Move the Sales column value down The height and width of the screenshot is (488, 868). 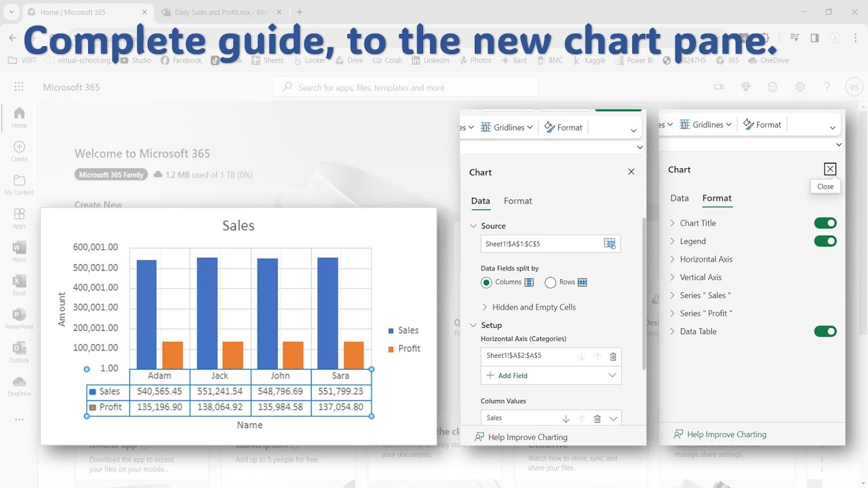coord(566,419)
